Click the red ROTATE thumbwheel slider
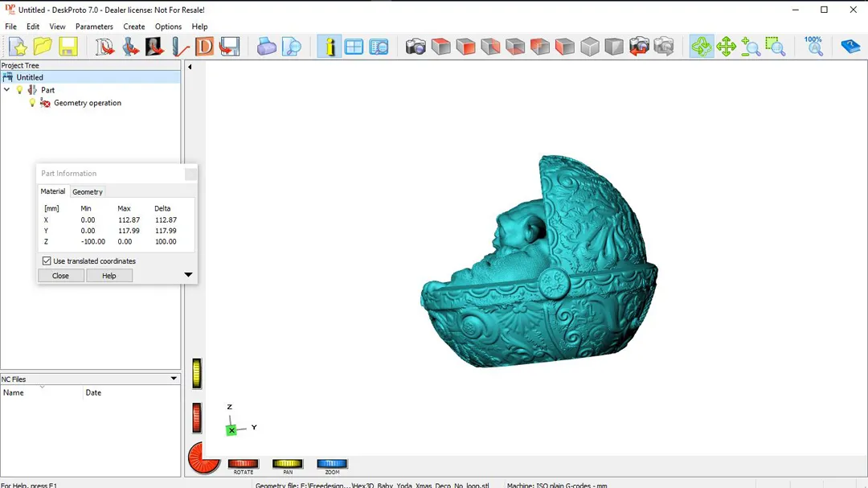868x488 pixels. point(243,463)
